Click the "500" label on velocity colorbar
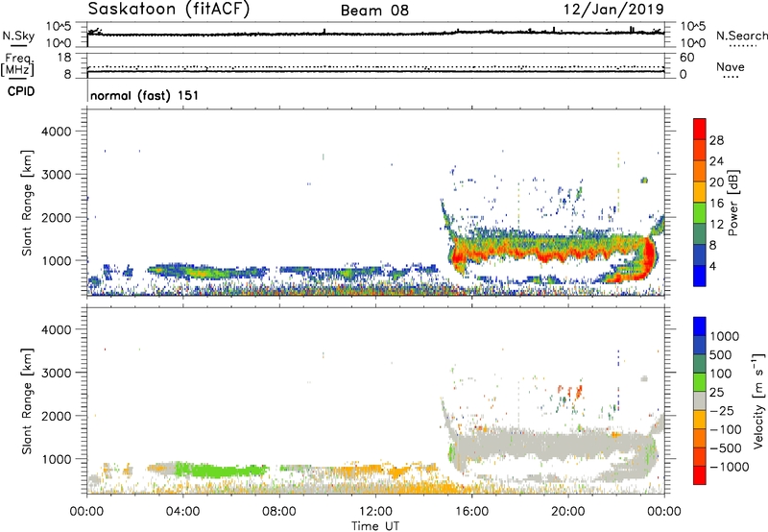This screenshot has width=768, height=532. click(721, 355)
